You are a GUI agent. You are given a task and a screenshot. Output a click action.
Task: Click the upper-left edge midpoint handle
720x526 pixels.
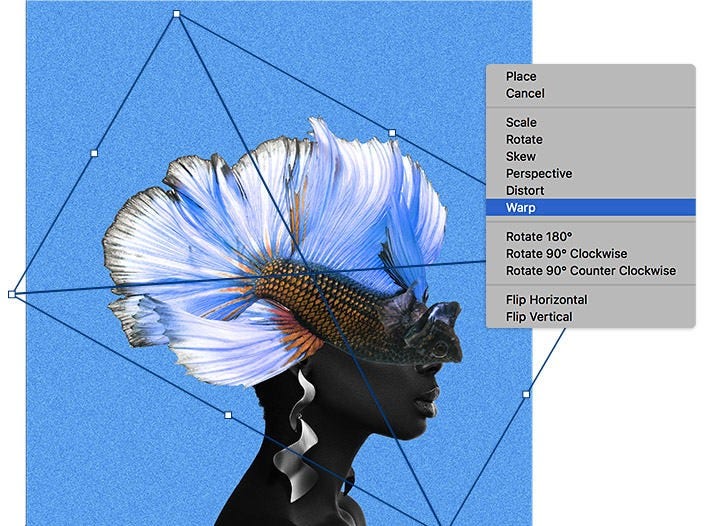[94, 153]
